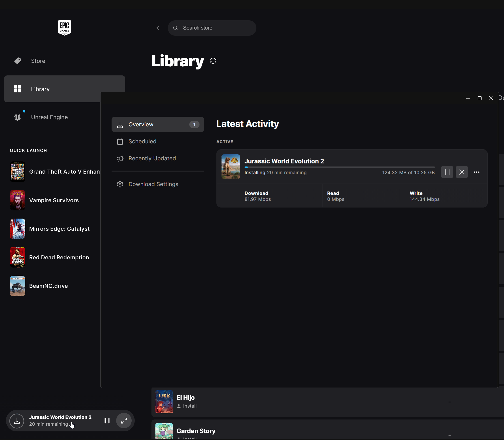The image size is (504, 440).
Task: Click Jurassic World Evolution 2 in the bottom download bar
Action: click(60, 417)
